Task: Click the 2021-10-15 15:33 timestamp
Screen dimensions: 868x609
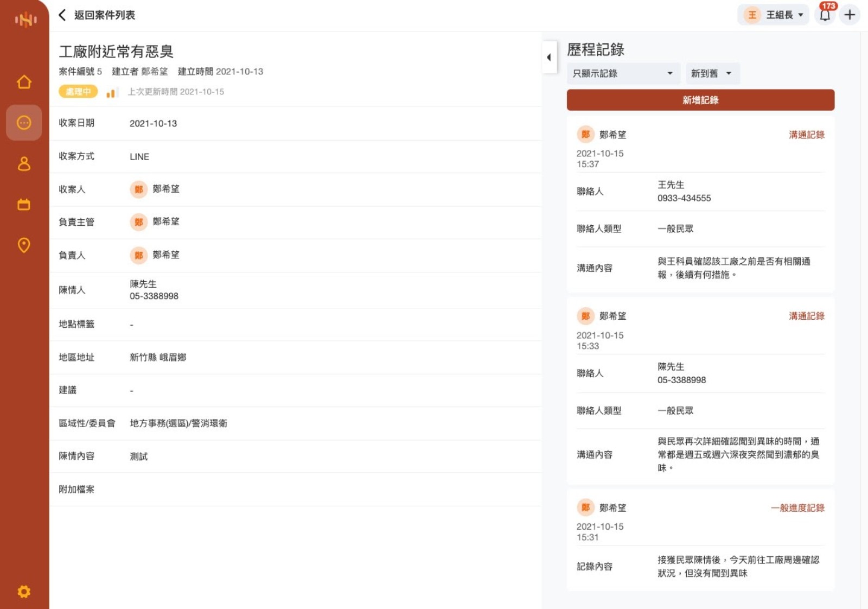Action: click(x=600, y=341)
